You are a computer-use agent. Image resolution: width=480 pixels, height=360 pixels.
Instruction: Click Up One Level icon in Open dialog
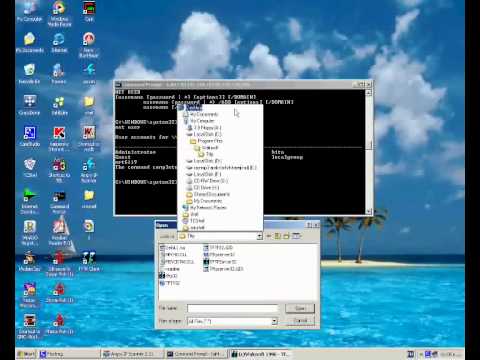(278, 236)
